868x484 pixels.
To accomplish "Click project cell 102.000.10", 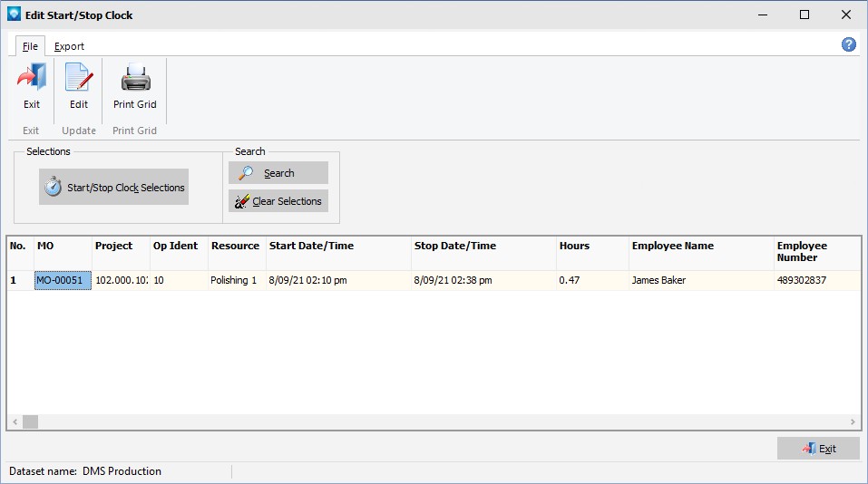I will point(122,280).
